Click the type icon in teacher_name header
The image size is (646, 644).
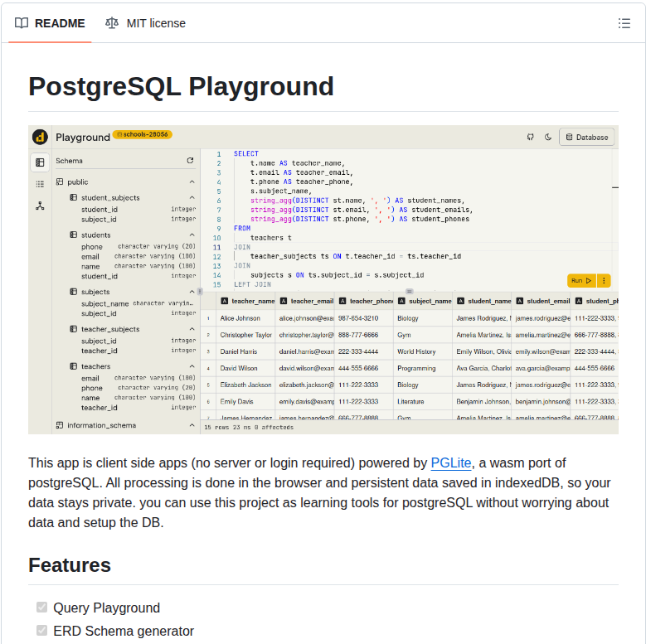[225, 301]
